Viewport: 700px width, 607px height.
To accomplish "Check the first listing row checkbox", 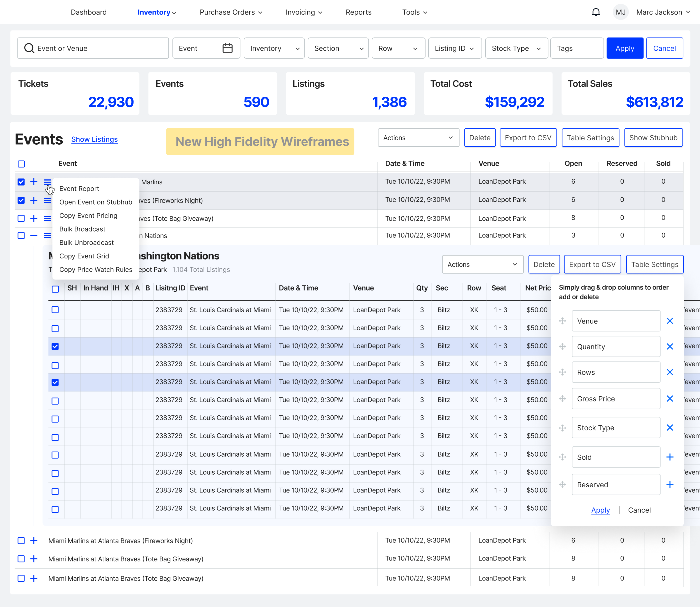I will [55, 309].
